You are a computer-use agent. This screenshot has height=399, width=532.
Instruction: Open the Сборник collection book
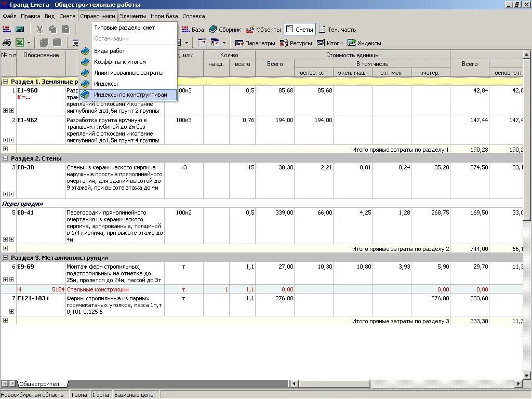tap(225, 30)
